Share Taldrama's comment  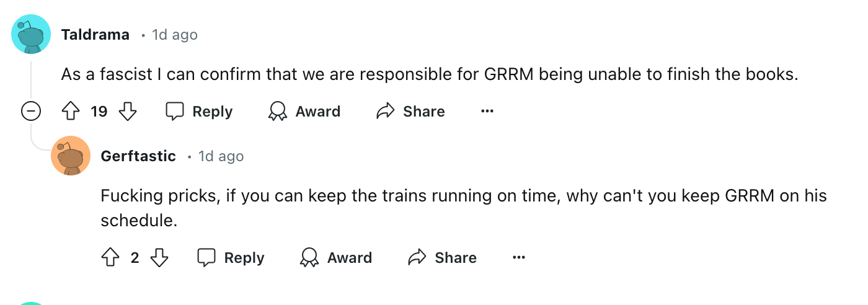(410, 112)
